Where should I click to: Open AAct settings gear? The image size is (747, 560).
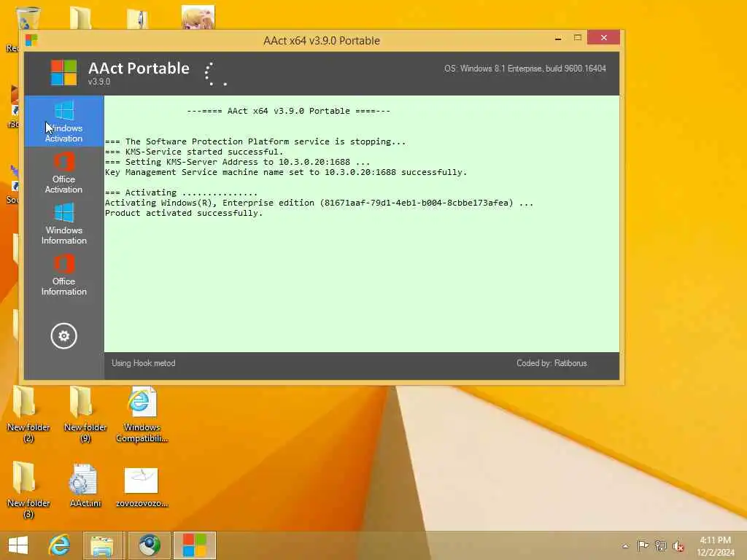coord(64,335)
